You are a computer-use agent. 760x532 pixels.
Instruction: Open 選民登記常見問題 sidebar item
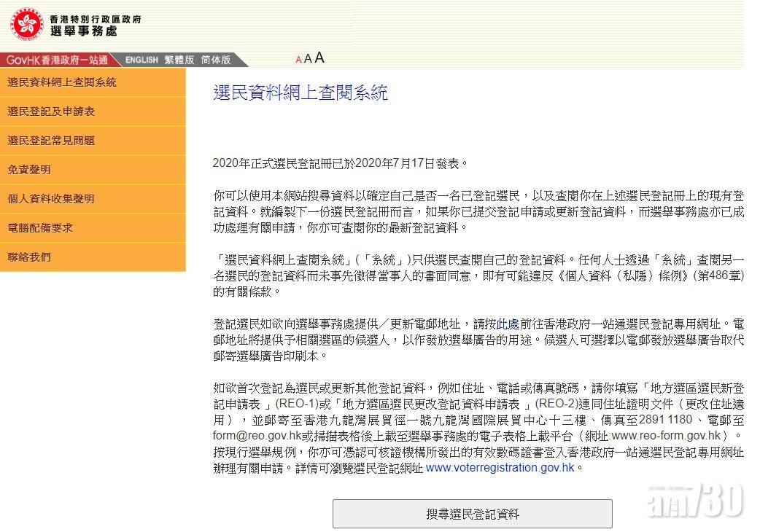click(51, 141)
